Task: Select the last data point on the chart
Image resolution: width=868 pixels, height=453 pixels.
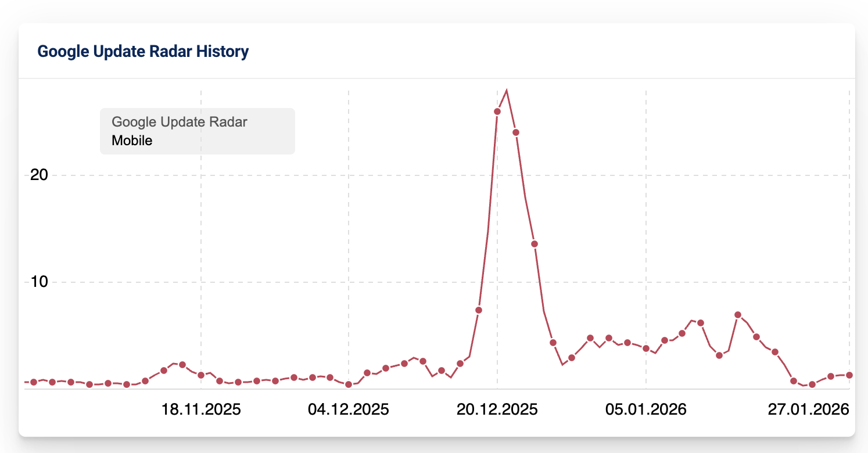Action: coord(849,375)
